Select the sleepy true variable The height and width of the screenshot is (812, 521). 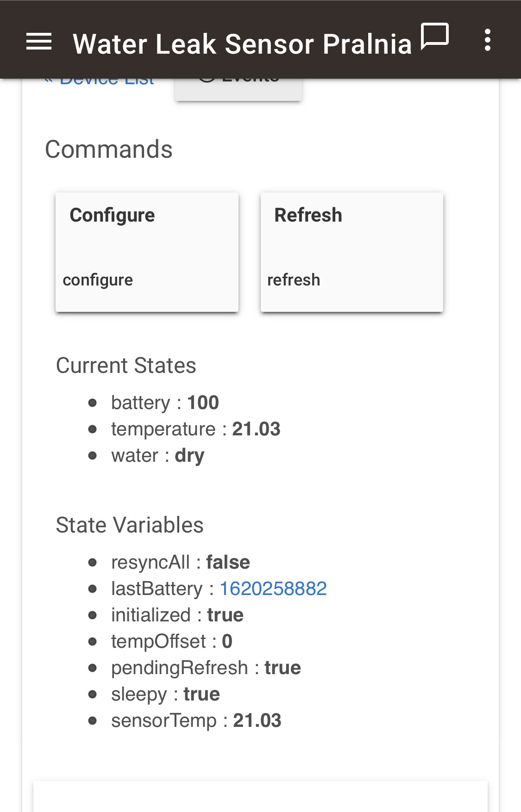click(x=165, y=694)
